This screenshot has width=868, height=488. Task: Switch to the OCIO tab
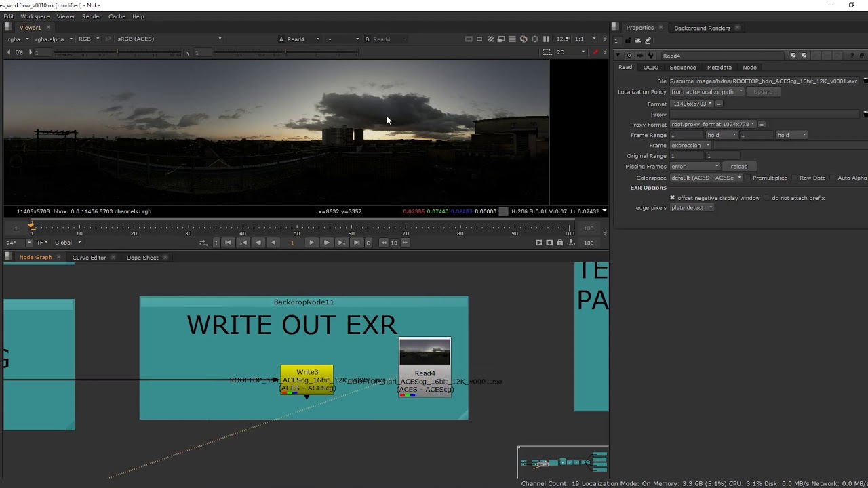[651, 68]
